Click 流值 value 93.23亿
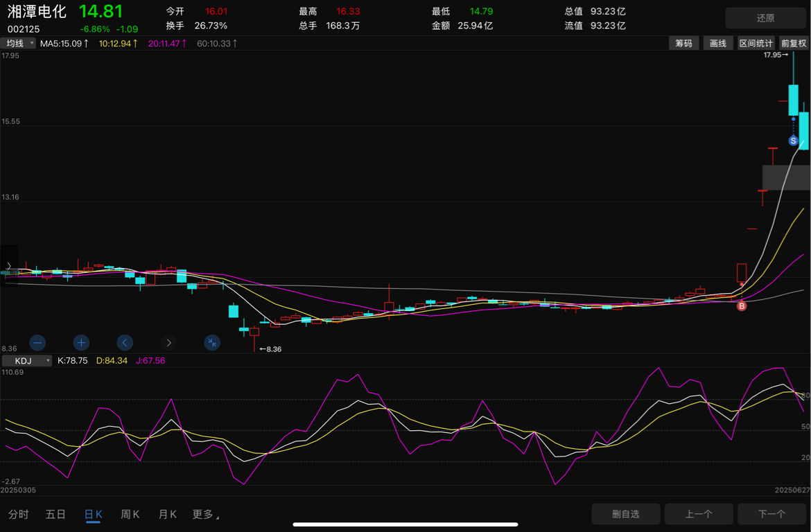811x532 pixels. coord(609,26)
